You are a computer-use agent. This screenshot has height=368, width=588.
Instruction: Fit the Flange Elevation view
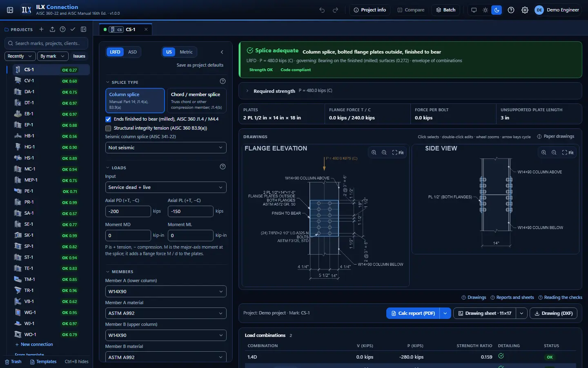[x=398, y=153]
